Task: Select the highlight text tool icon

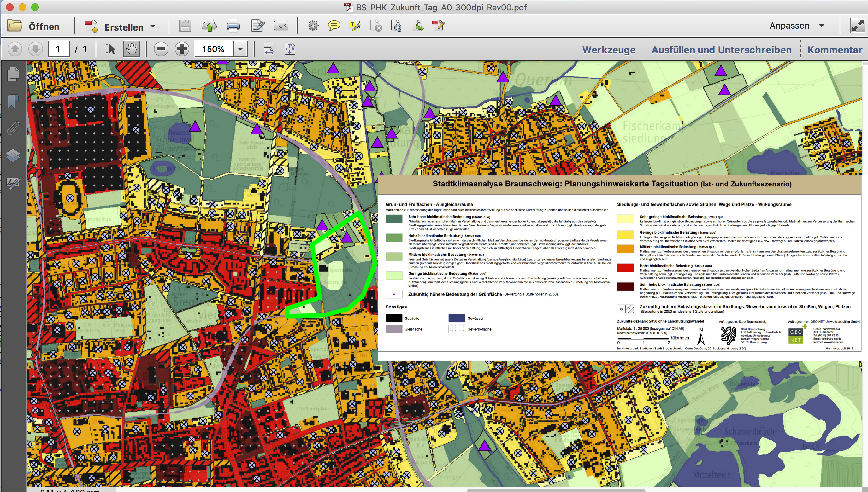Action: [x=354, y=26]
